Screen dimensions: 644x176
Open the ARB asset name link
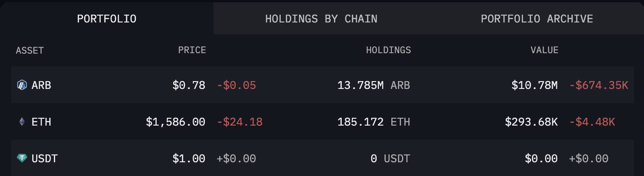point(41,85)
